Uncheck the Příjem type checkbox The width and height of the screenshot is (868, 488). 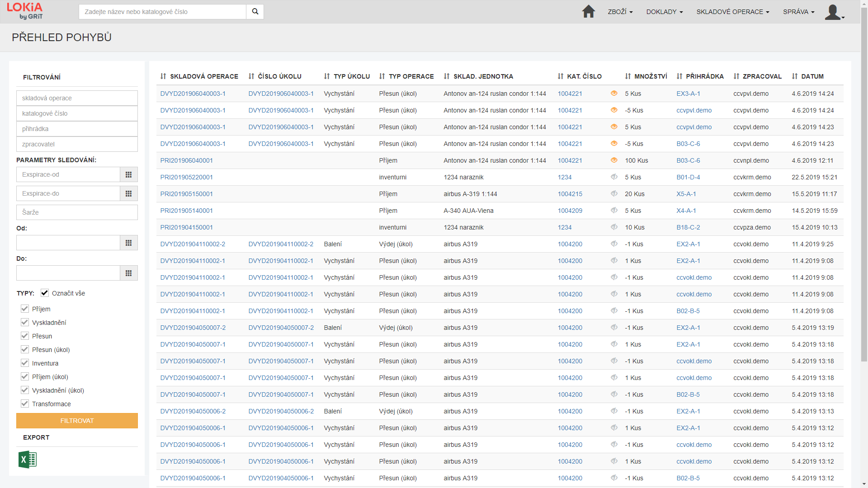pos(25,309)
